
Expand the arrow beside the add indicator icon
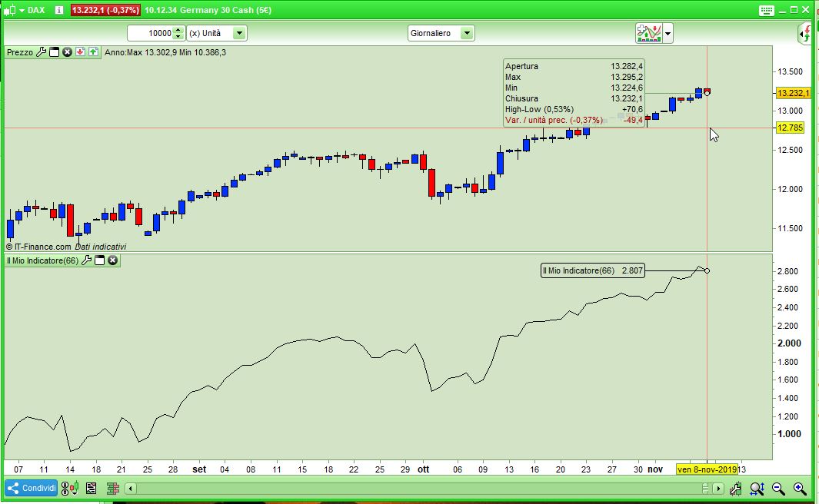[x=668, y=33]
